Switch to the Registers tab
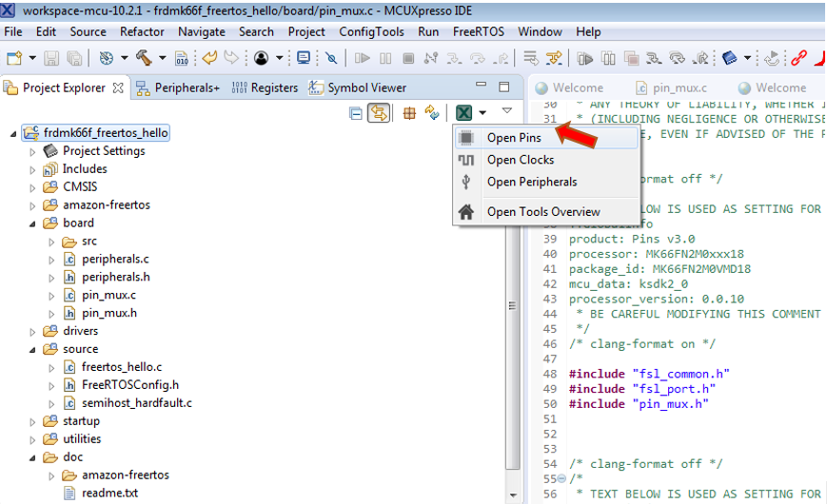This screenshot has height=504, width=827. 265,88
